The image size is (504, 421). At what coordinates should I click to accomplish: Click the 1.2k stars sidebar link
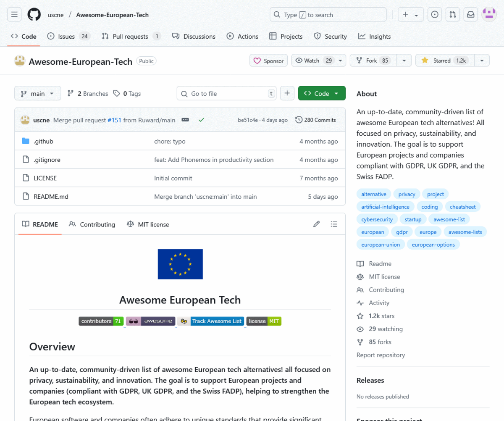tap(375, 316)
